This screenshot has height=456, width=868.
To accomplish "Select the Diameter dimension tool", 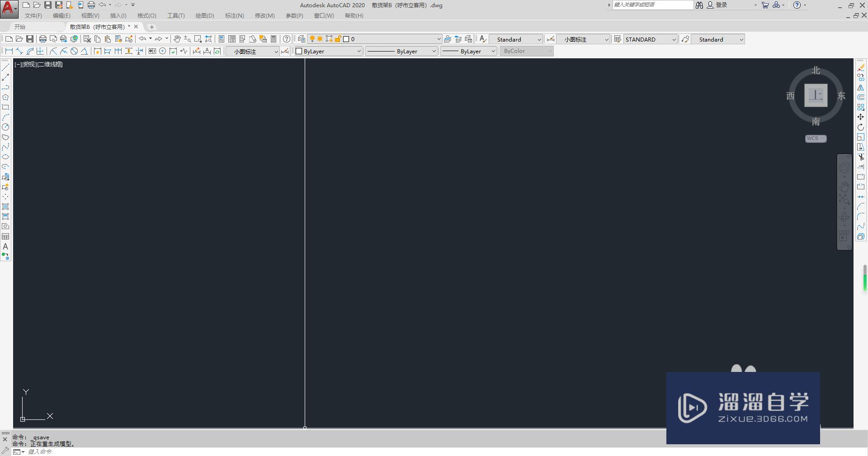I will [74, 51].
